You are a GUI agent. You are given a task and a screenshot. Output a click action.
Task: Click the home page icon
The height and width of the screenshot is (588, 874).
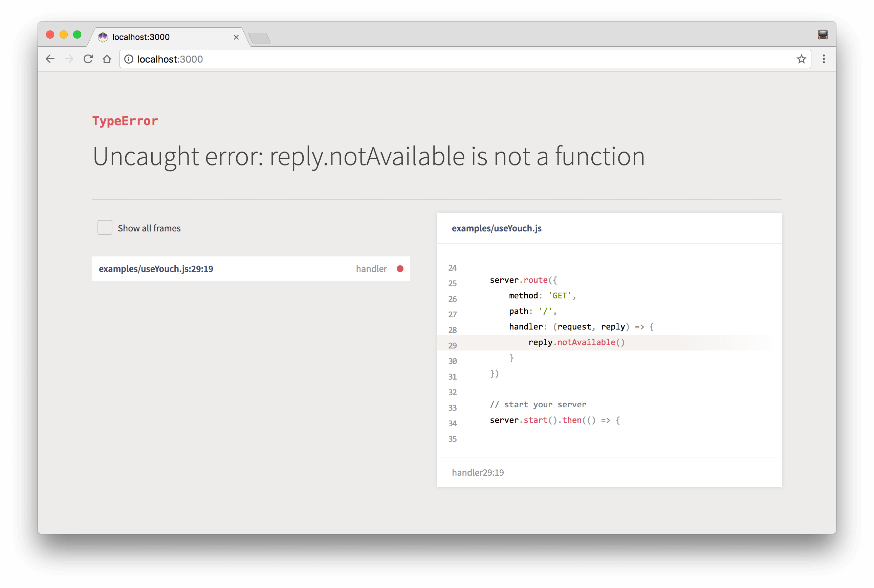107,59
